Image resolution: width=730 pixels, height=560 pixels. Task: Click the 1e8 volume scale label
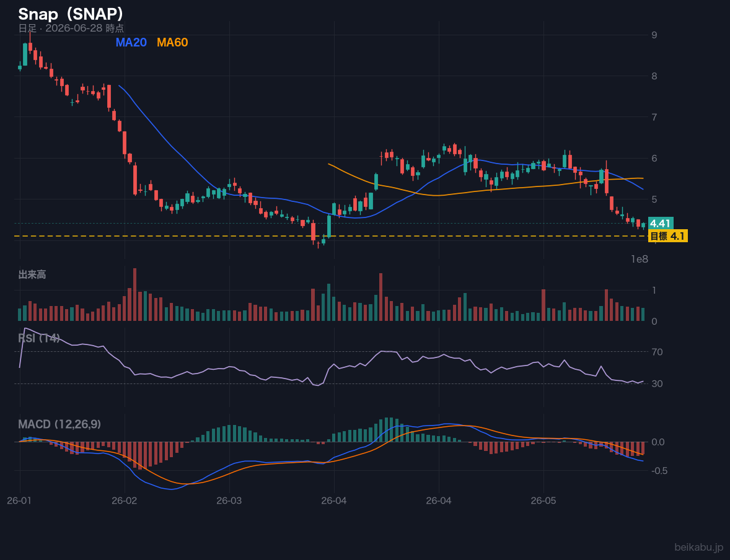tap(640, 260)
